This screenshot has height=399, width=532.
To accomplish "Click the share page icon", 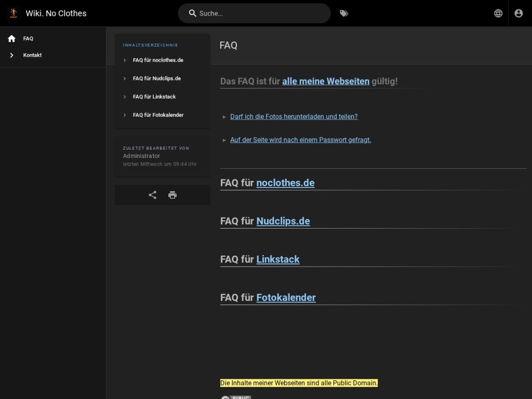I will 152,195.
